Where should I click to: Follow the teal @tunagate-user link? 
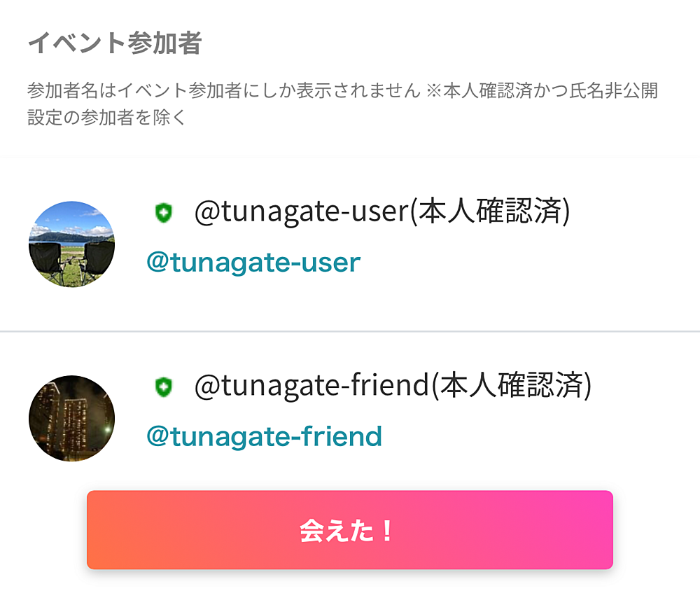point(253,263)
